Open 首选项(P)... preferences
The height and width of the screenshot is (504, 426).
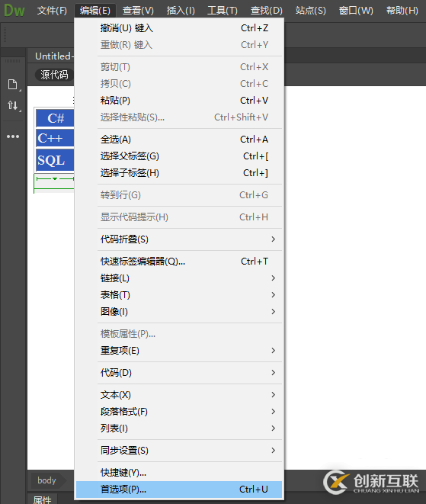(179, 490)
